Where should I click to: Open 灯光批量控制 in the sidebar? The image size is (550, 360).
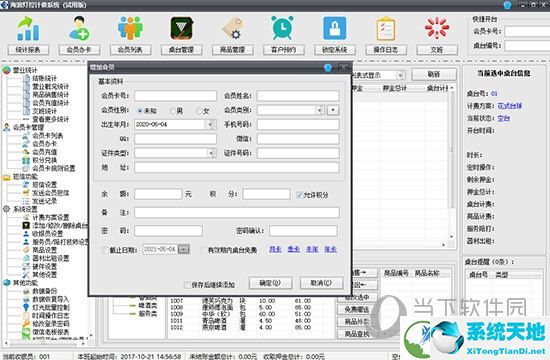coord(51,307)
